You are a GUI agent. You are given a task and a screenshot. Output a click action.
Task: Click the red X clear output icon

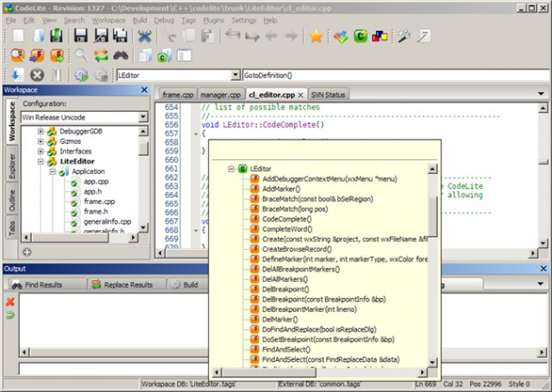pyautogui.click(x=10, y=302)
